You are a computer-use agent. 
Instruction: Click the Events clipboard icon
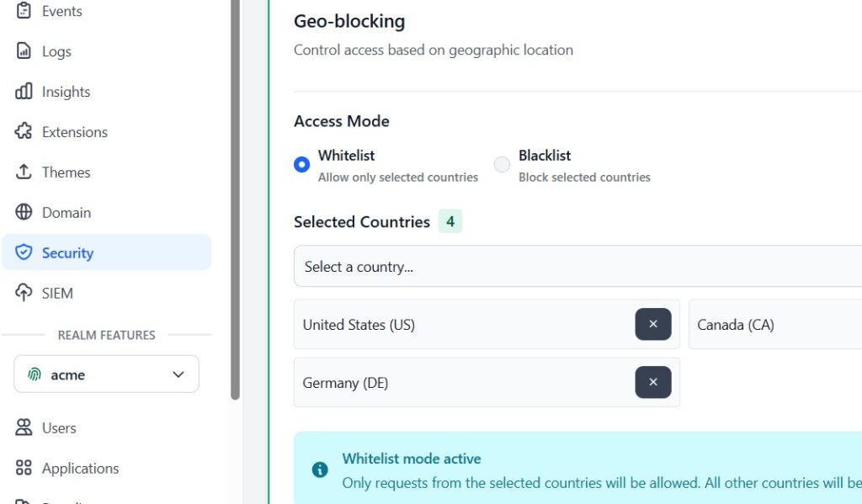[24, 11]
